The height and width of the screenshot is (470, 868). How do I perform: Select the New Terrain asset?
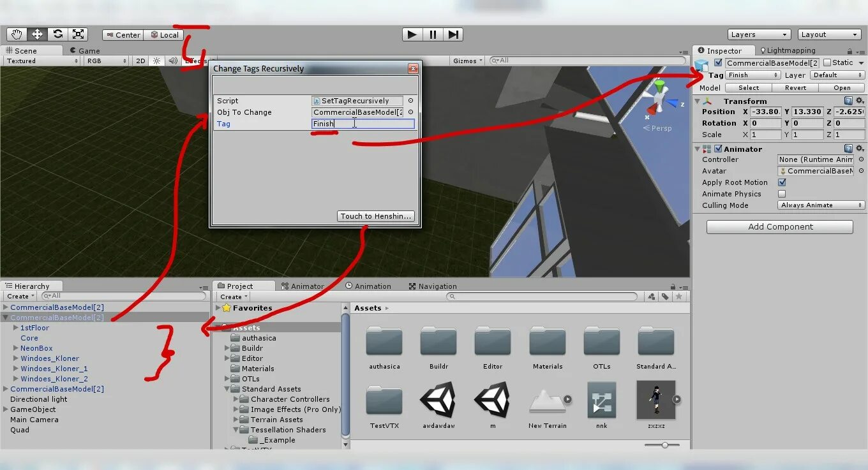tap(548, 406)
